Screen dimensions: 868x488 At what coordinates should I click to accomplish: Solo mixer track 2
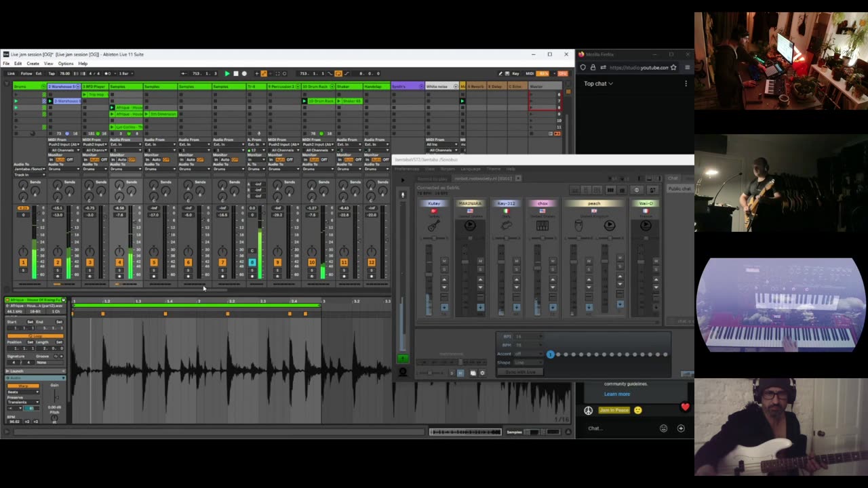57,270
